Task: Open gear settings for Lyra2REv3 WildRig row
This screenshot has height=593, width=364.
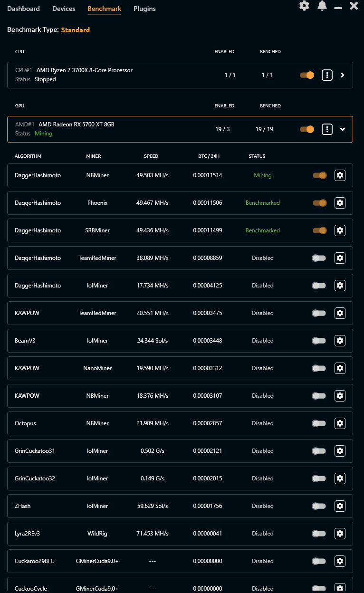Action: pyautogui.click(x=340, y=534)
